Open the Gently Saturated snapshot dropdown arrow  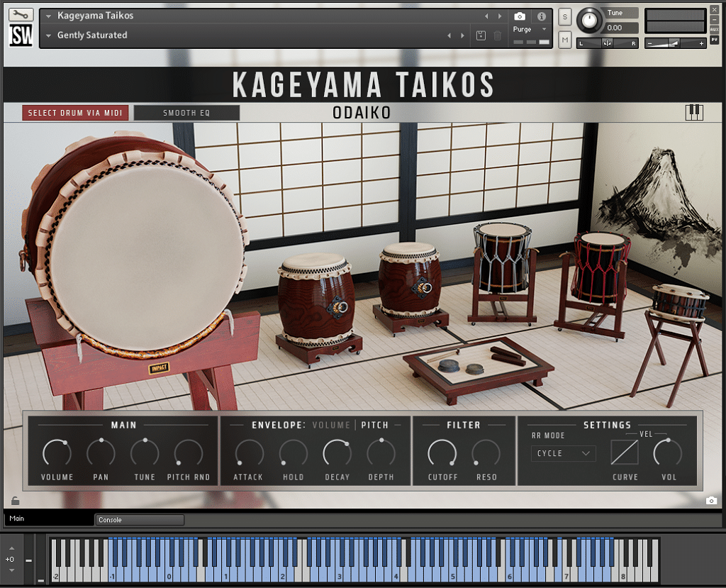click(48, 35)
